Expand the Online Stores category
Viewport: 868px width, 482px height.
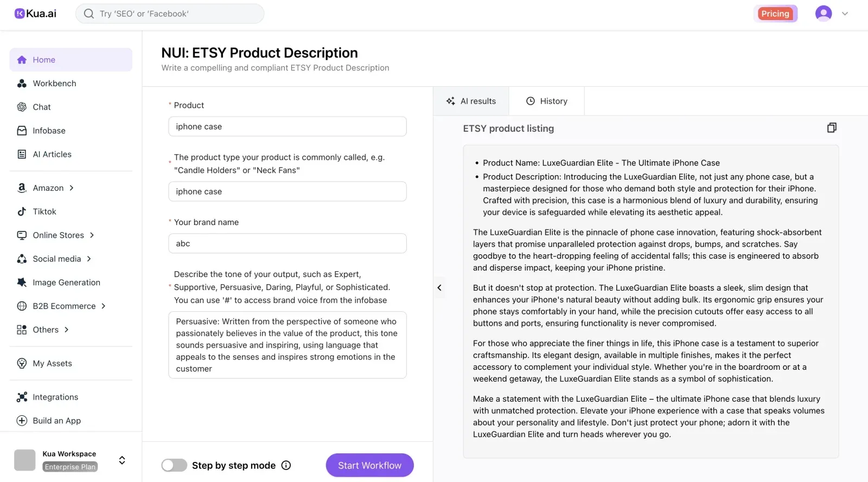pyautogui.click(x=58, y=235)
